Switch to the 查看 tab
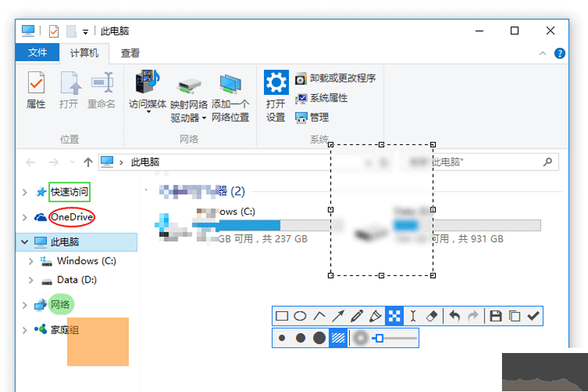This screenshot has width=588, height=392. [131, 53]
